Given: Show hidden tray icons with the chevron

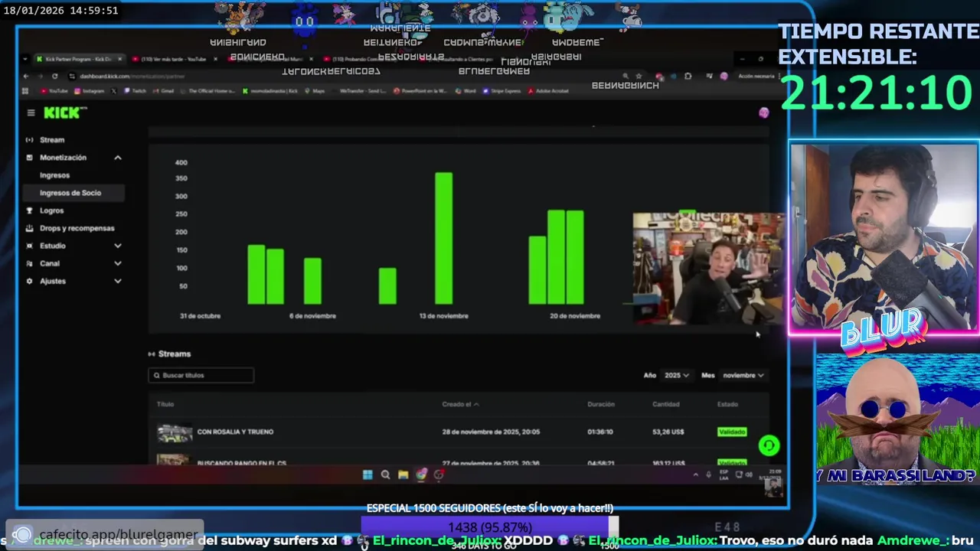Looking at the screenshot, I should (696, 474).
